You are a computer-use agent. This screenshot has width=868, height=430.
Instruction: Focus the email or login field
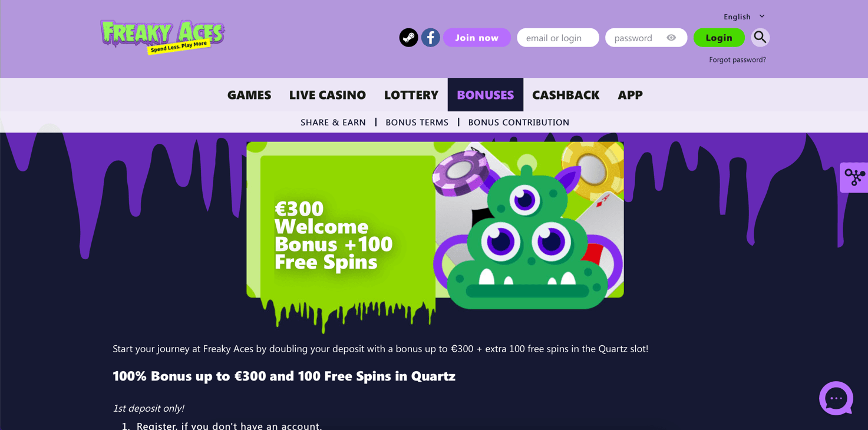558,38
